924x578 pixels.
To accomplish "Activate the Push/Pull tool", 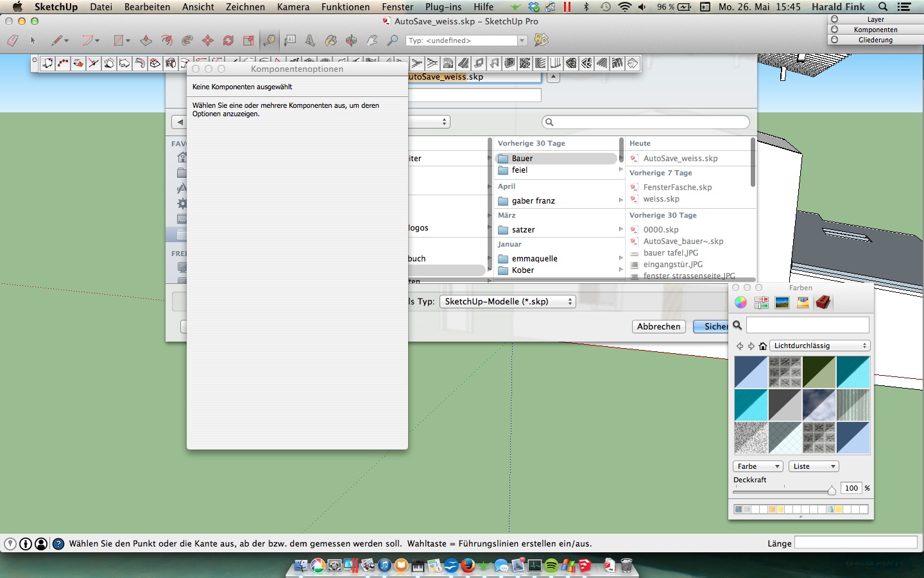I will [146, 40].
